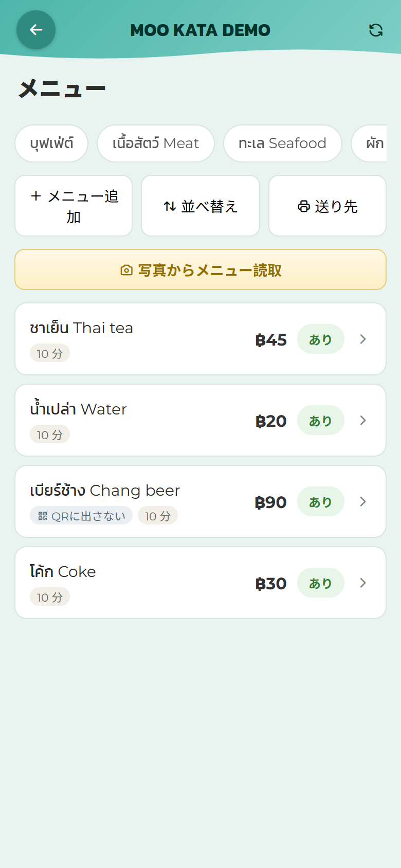Viewport: 401px width, 868px height.
Task: Expand Water item with chevron
Action: pos(363,420)
